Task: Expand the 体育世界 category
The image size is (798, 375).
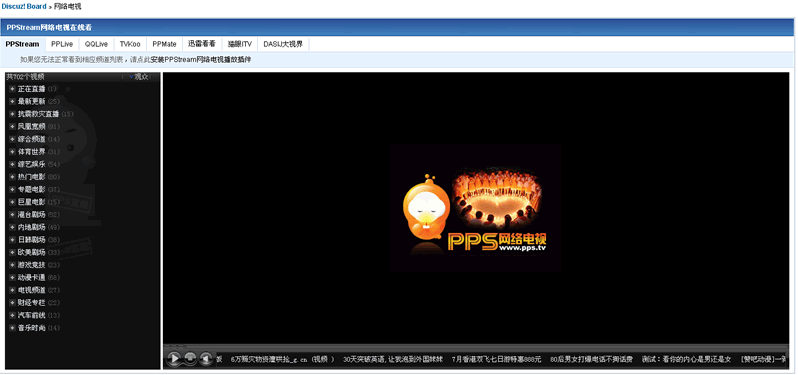Action: pos(12,152)
